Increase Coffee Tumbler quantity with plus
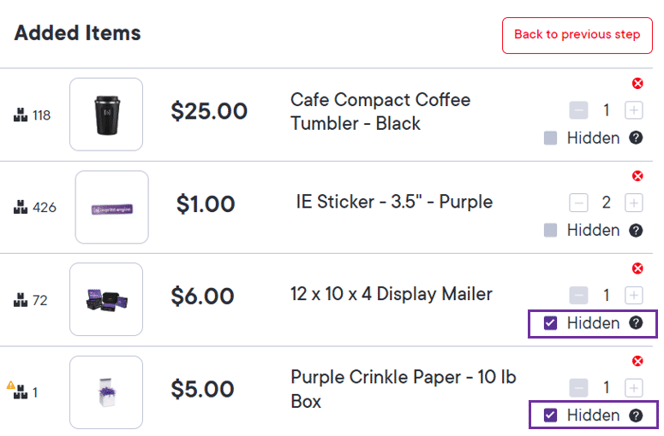This screenshot has width=664, height=436. point(634,110)
